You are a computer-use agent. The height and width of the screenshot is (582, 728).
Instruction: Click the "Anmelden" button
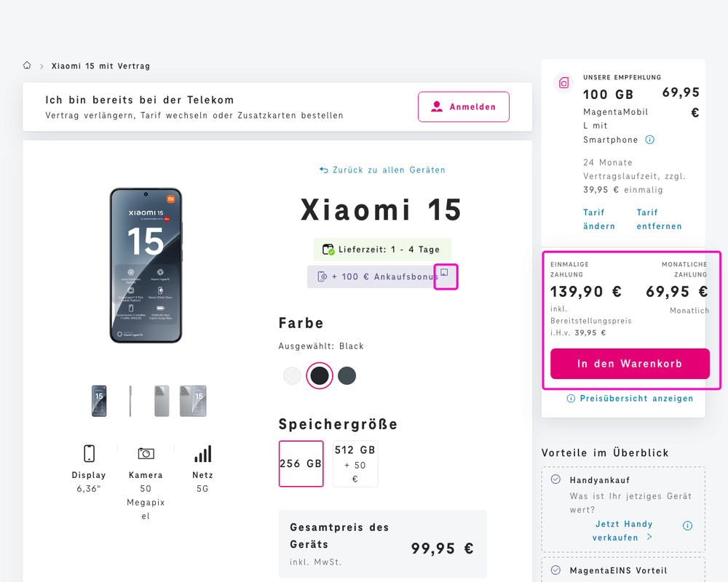(x=464, y=106)
